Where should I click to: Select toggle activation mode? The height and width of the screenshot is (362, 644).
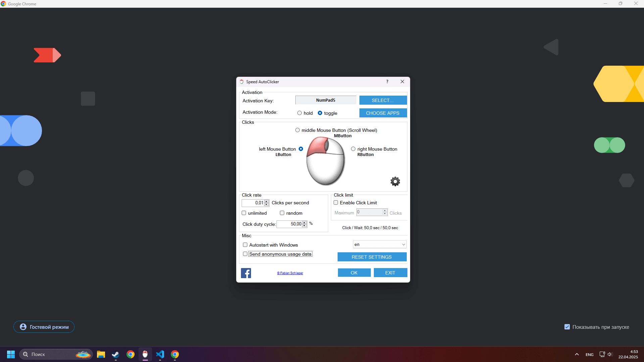pos(320,113)
